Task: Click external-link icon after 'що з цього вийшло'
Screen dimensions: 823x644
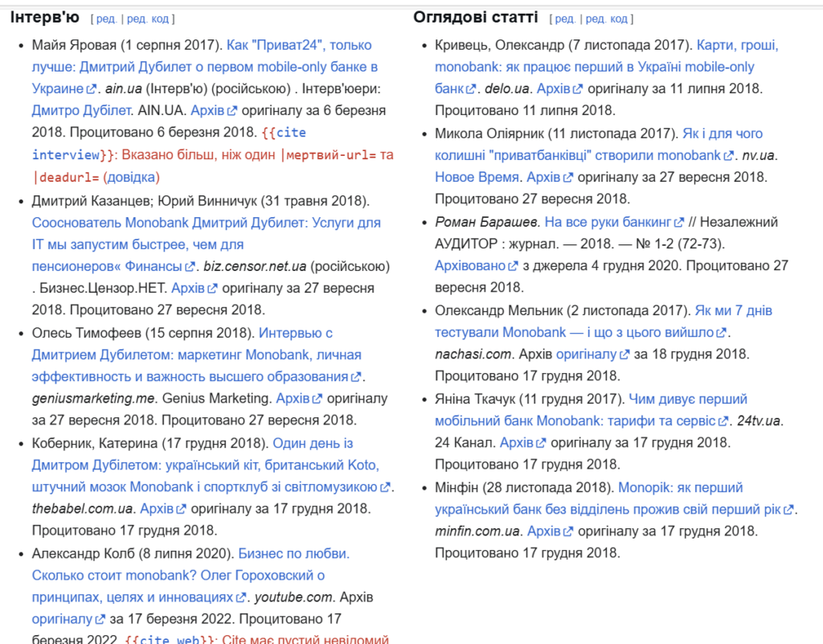Action: coord(722,334)
